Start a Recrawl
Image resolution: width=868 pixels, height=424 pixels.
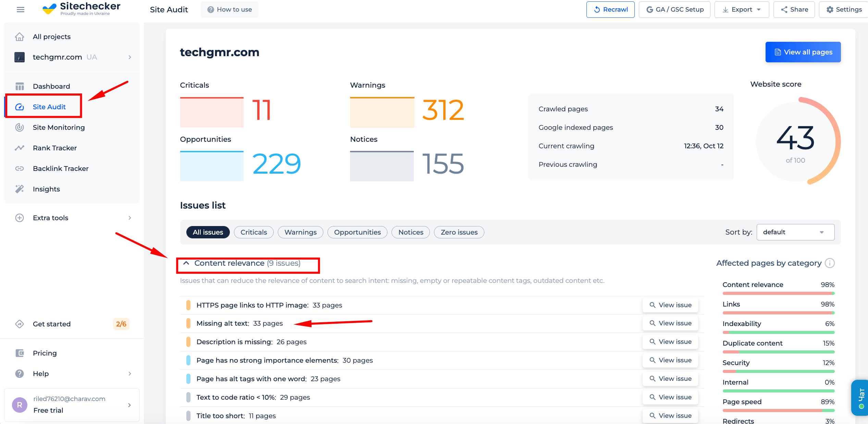coord(610,10)
